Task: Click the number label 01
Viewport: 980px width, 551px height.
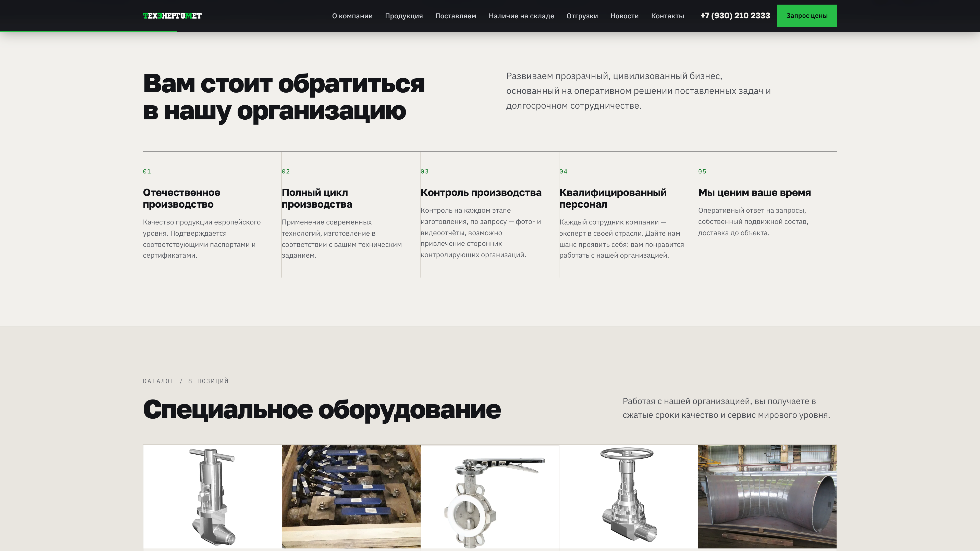Action: (x=147, y=171)
